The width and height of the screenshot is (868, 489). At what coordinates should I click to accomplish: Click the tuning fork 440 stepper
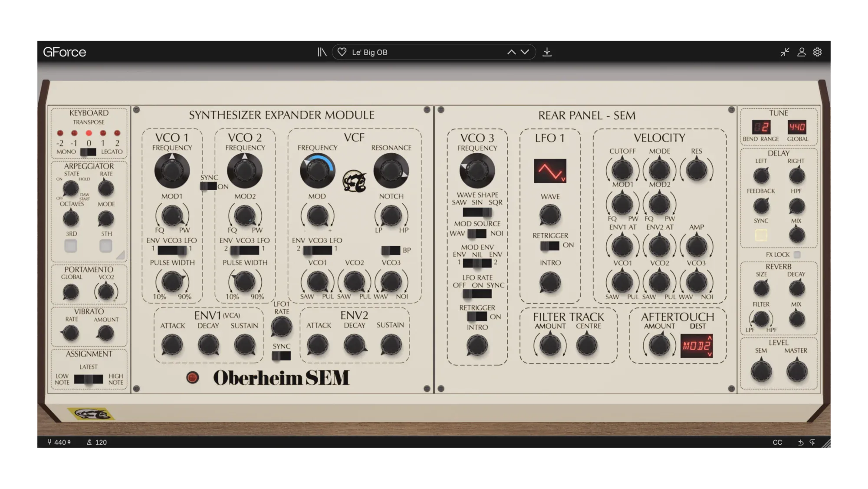tap(59, 442)
